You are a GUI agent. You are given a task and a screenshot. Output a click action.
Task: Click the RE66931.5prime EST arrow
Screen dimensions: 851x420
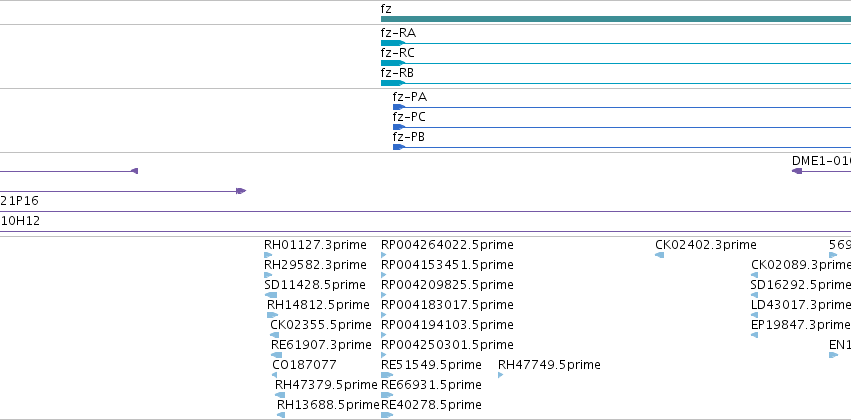coord(387,395)
